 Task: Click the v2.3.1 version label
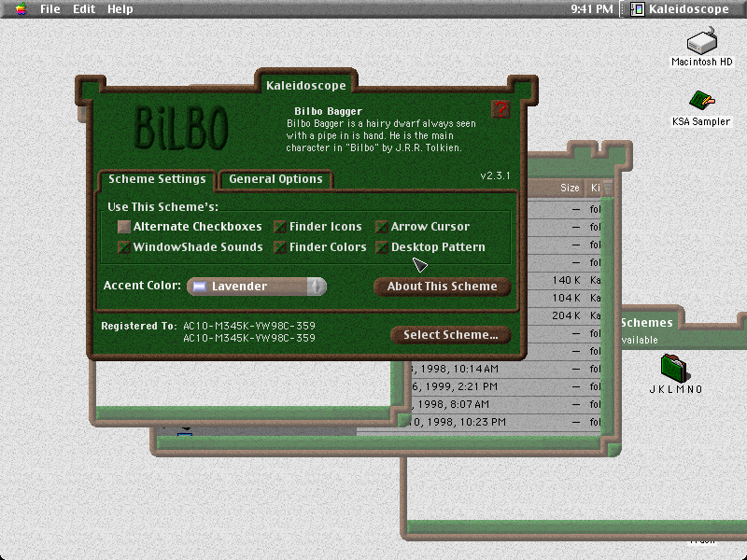pos(495,175)
